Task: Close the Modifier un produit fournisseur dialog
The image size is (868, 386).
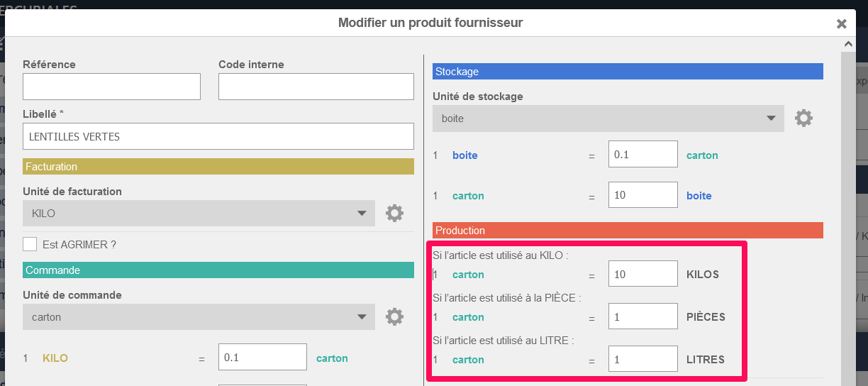Action: pyautogui.click(x=842, y=23)
